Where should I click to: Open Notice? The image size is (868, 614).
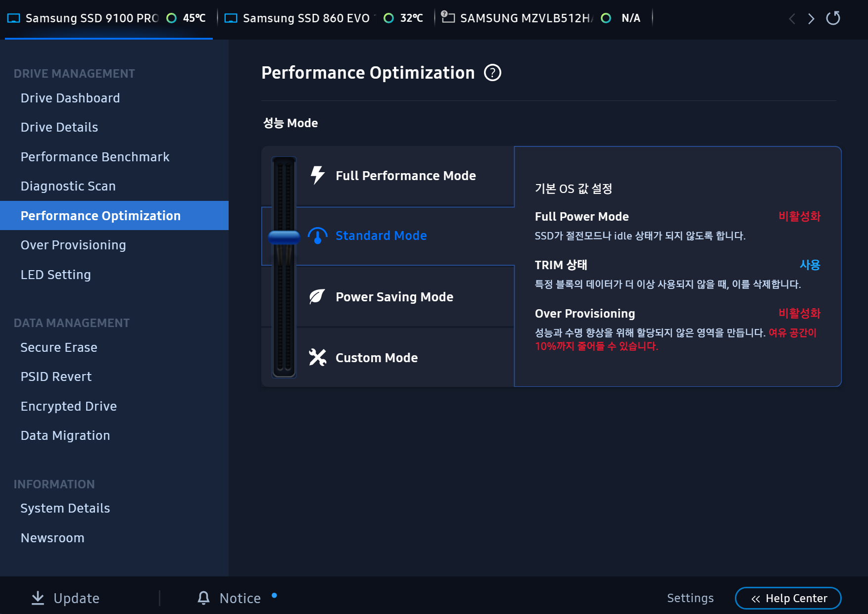pos(237,598)
